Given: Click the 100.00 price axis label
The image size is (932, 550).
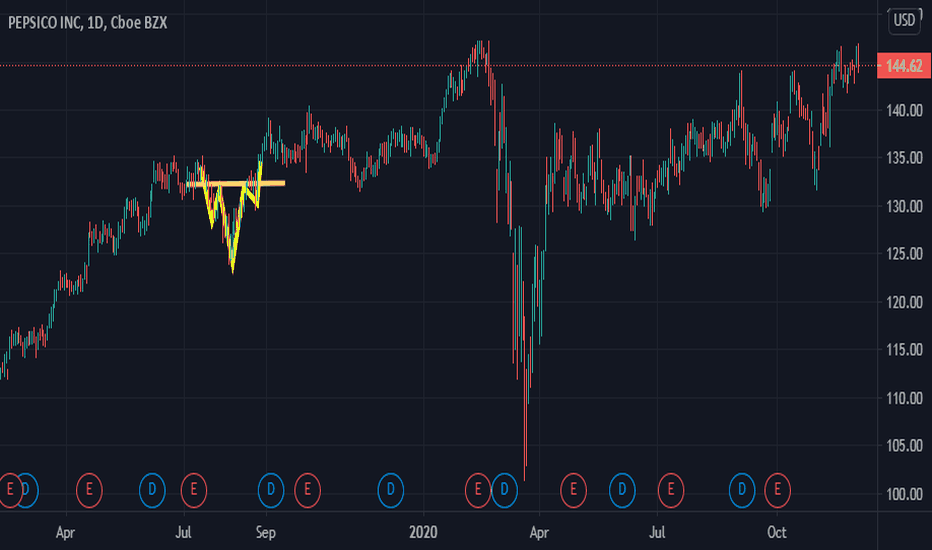Looking at the screenshot, I should point(904,494).
